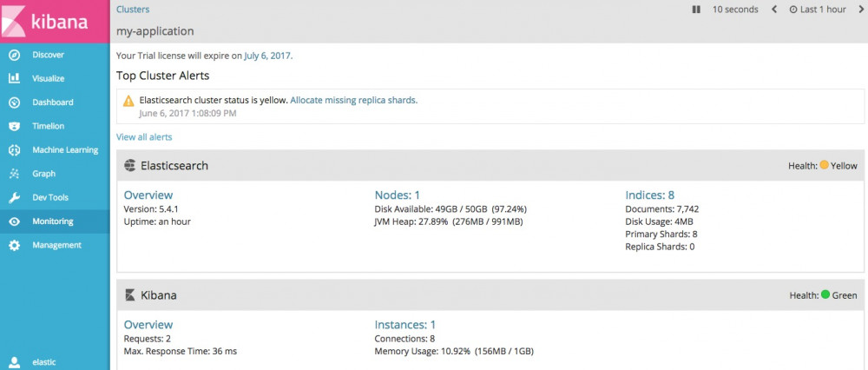This screenshot has width=868, height=370.
Task: Click the Dev Tools wrench icon
Action: (15, 198)
